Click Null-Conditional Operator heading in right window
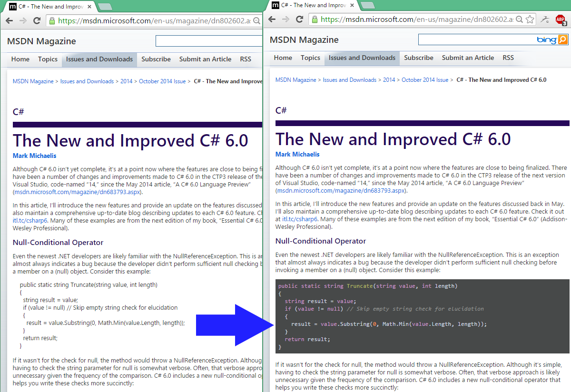The image size is (571, 392). click(x=321, y=241)
